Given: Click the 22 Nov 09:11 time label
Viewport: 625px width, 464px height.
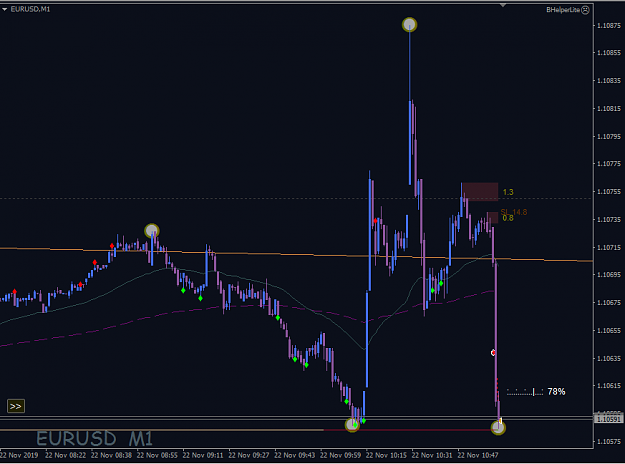Looking at the screenshot, I should pyautogui.click(x=203, y=455).
